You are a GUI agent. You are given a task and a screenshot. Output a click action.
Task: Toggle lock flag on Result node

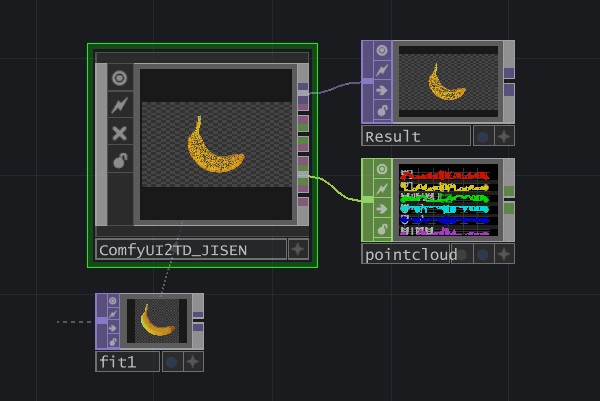click(x=382, y=110)
